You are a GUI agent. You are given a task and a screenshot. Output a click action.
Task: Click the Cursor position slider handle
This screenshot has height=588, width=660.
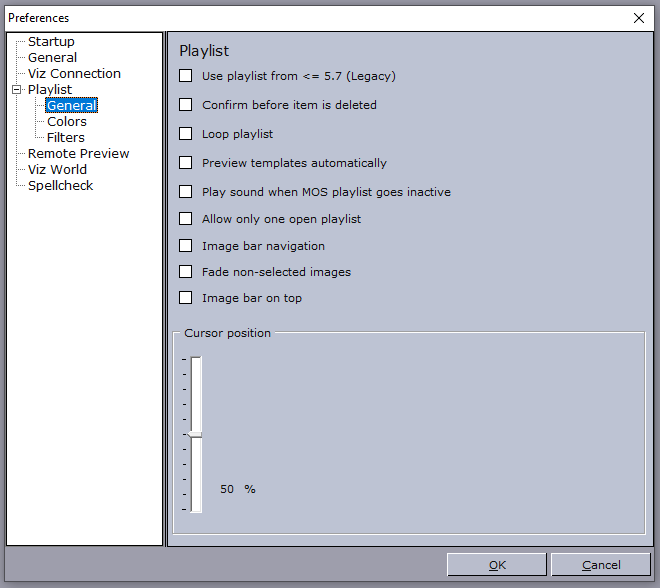click(195, 434)
